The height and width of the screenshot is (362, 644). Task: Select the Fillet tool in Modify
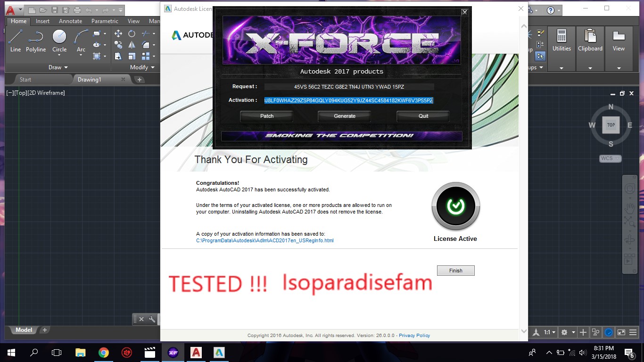[x=146, y=45]
